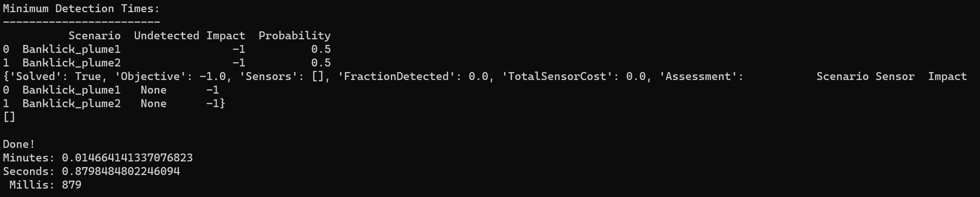Click the 'Sensor' column header in assessment

click(x=895, y=77)
